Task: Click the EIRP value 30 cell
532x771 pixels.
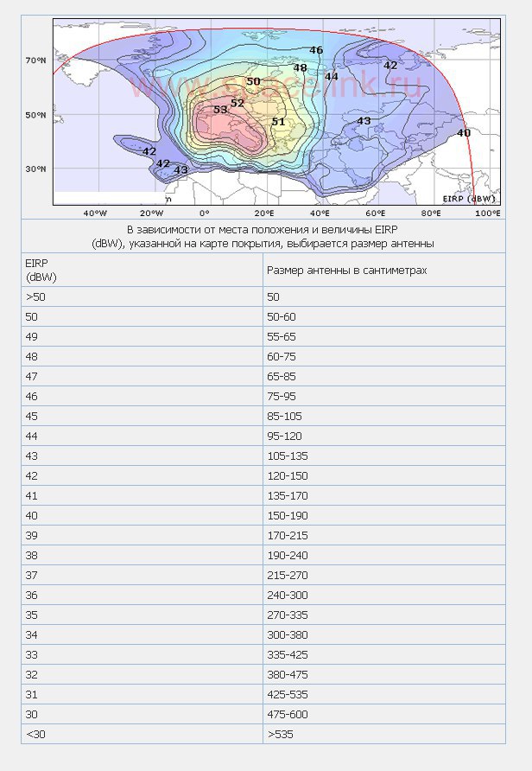Action: [142, 715]
